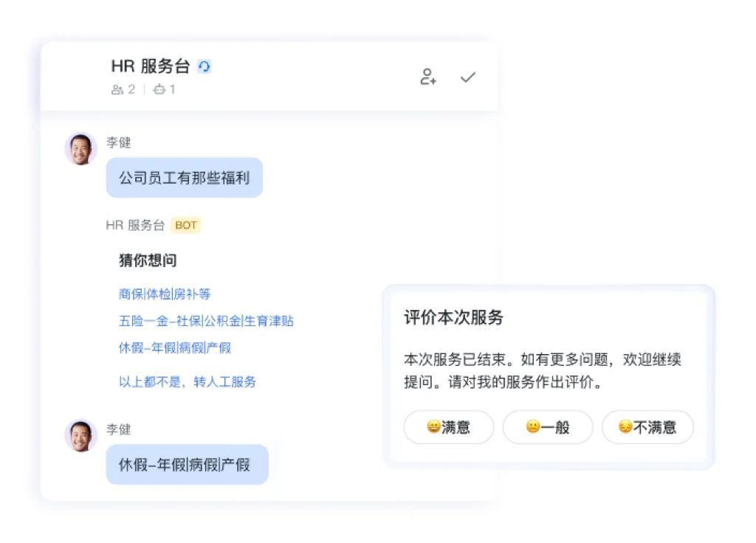Viewport: 756px width, 543px height.
Task: Click the headset badge beside HR 服务台 title
Action: coord(205,66)
